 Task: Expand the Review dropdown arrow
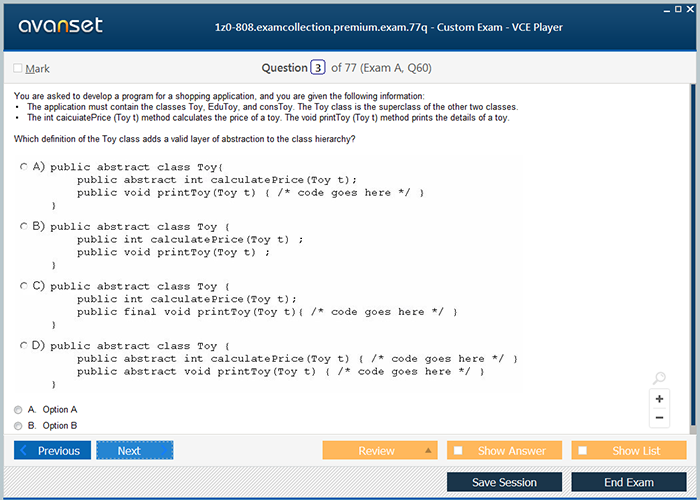tap(428, 450)
